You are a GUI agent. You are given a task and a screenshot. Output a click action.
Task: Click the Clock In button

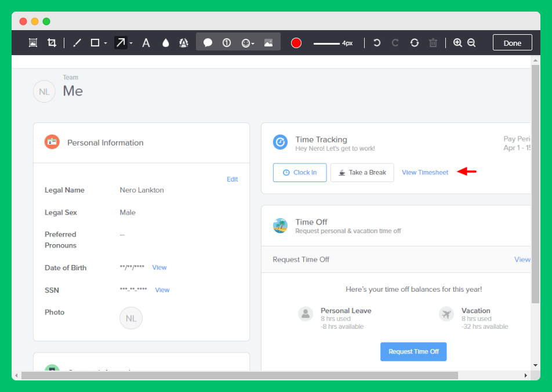pos(300,173)
